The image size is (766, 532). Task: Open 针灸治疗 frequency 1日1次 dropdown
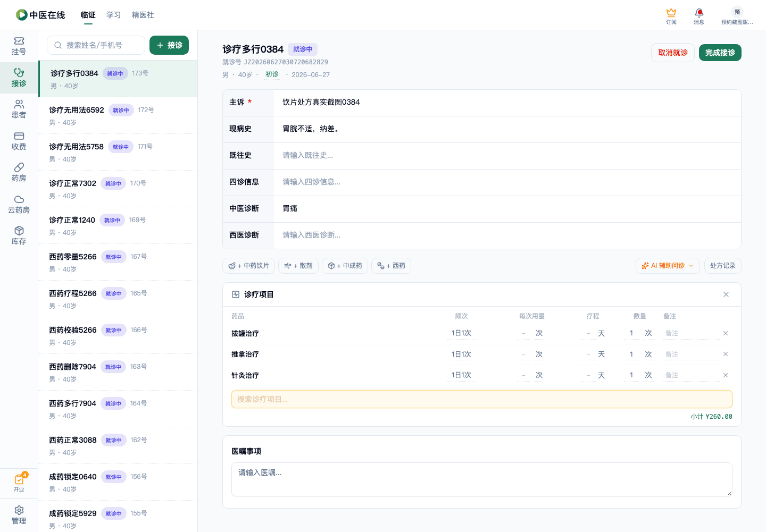[x=461, y=375]
